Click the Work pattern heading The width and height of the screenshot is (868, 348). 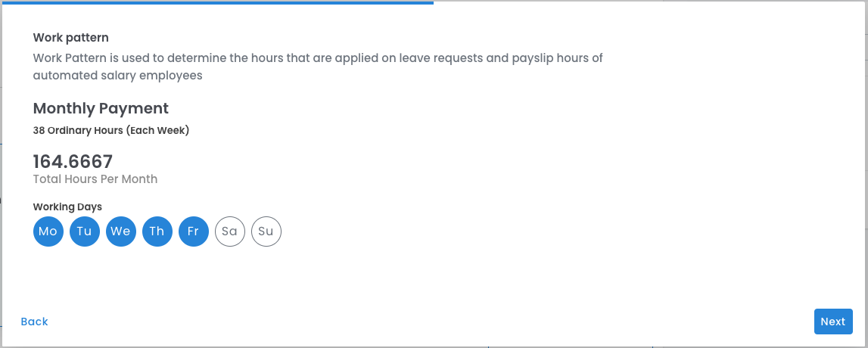[71, 37]
